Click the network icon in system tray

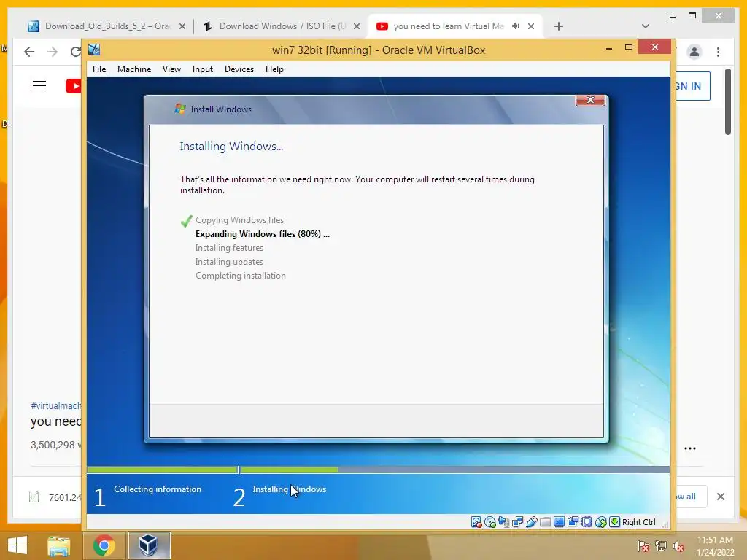(x=661, y=546)
